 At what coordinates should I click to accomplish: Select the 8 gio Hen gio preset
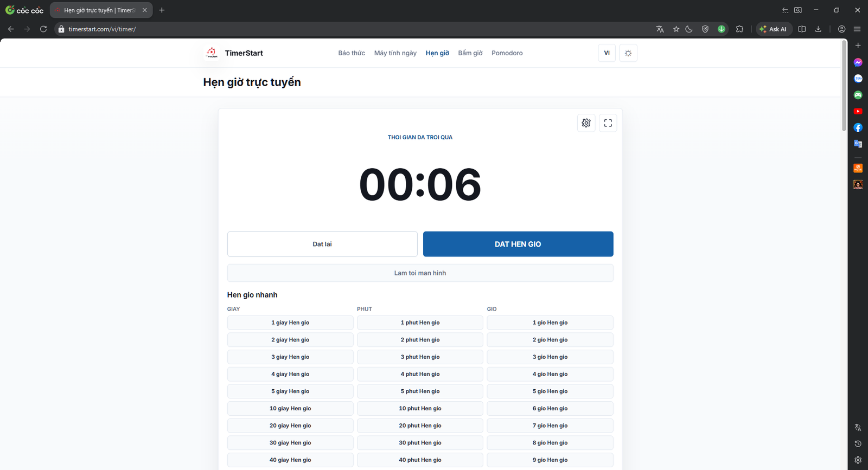pyautogui.click(x=550, y=443)
